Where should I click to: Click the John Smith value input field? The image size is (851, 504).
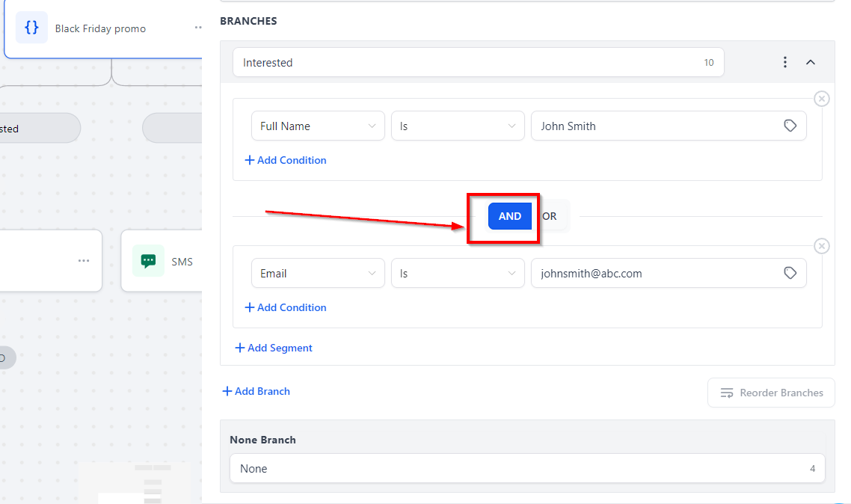tap(669, 126)
